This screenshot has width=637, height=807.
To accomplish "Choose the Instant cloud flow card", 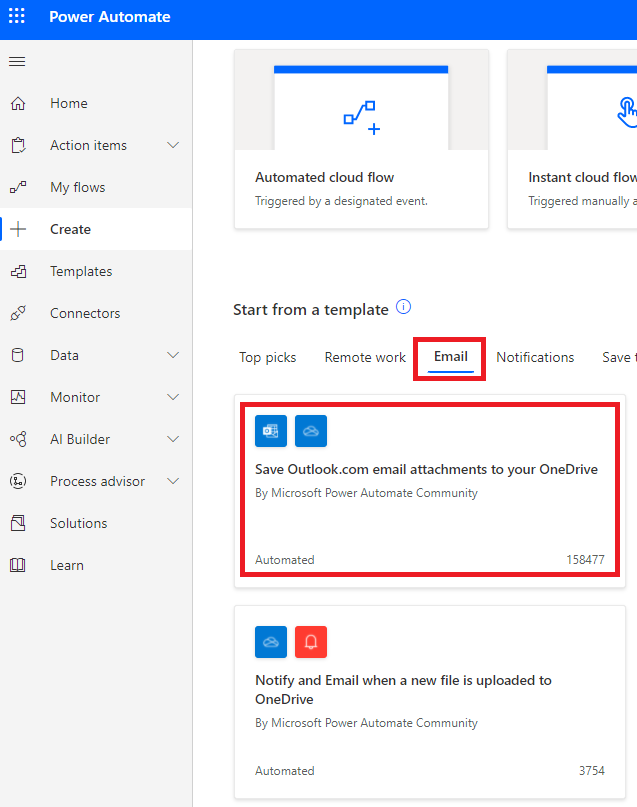I will click(572, 139).
